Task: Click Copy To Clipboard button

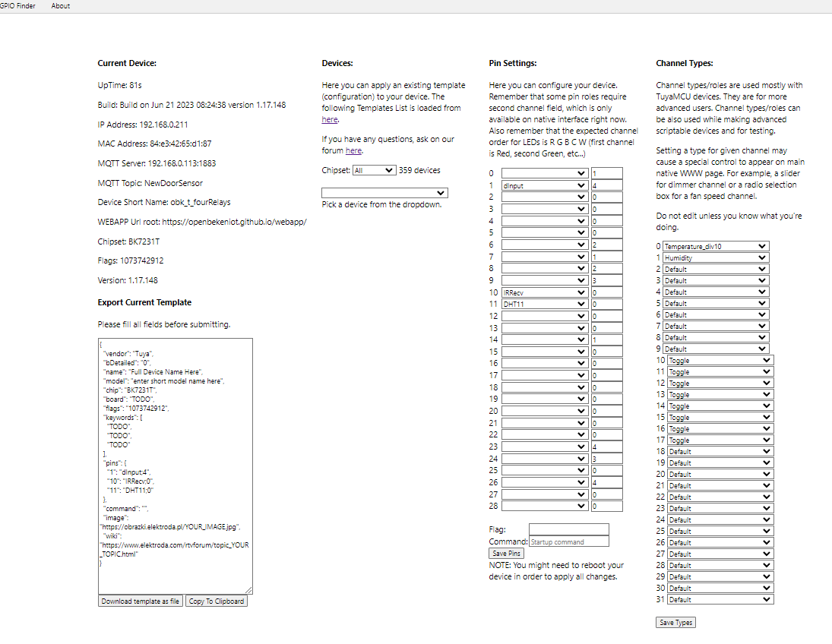Action: 217,601
